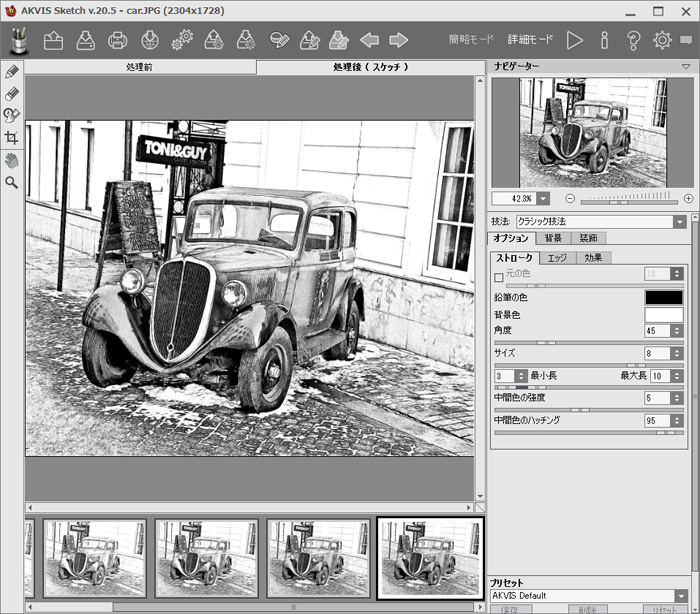Click the preset リセット button
Screen dimensions: 700x614
pyautogui.click(x=666, y=610)
